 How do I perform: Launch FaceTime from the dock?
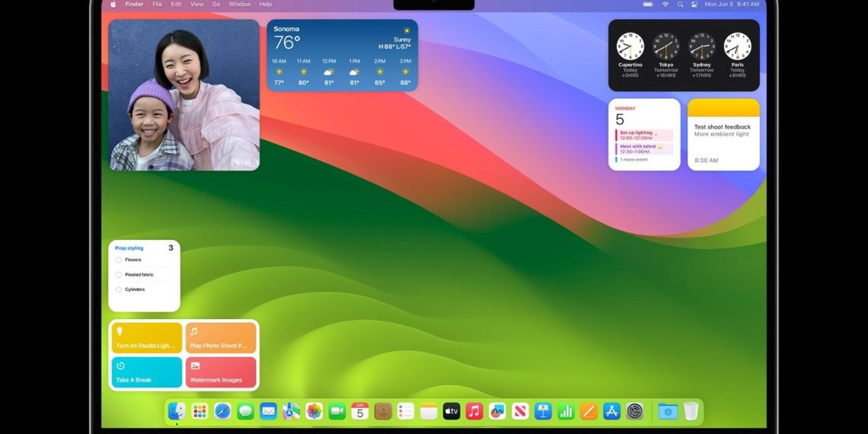[x=337, y=410]
